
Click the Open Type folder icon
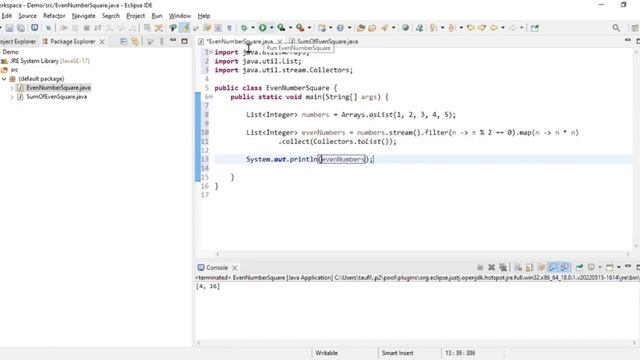coord(361,28)
